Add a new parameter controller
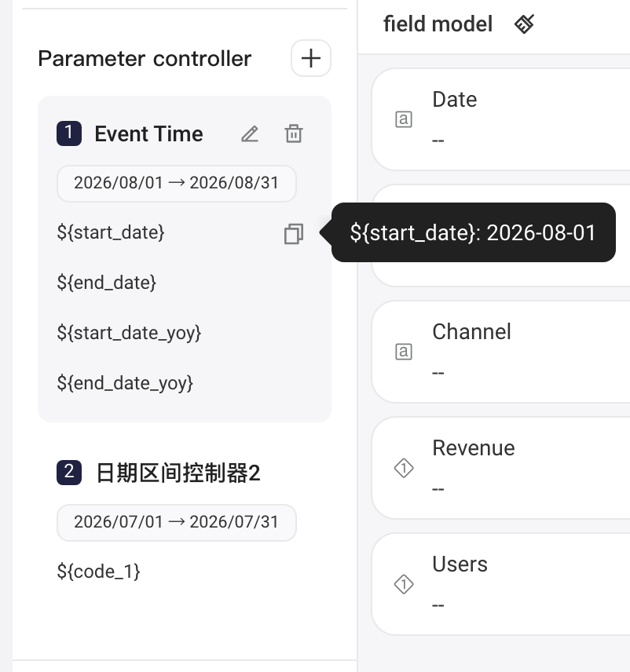The image size is (630, 672). tap(311, 58)
